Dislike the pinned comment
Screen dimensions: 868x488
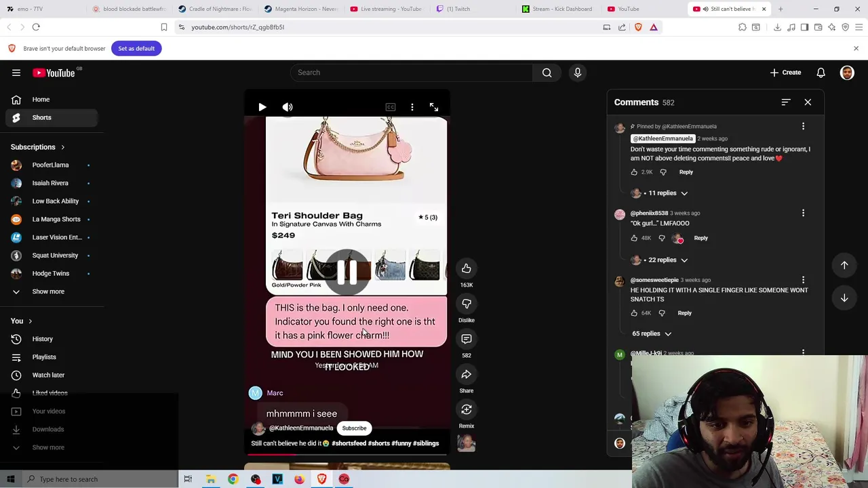663,172
